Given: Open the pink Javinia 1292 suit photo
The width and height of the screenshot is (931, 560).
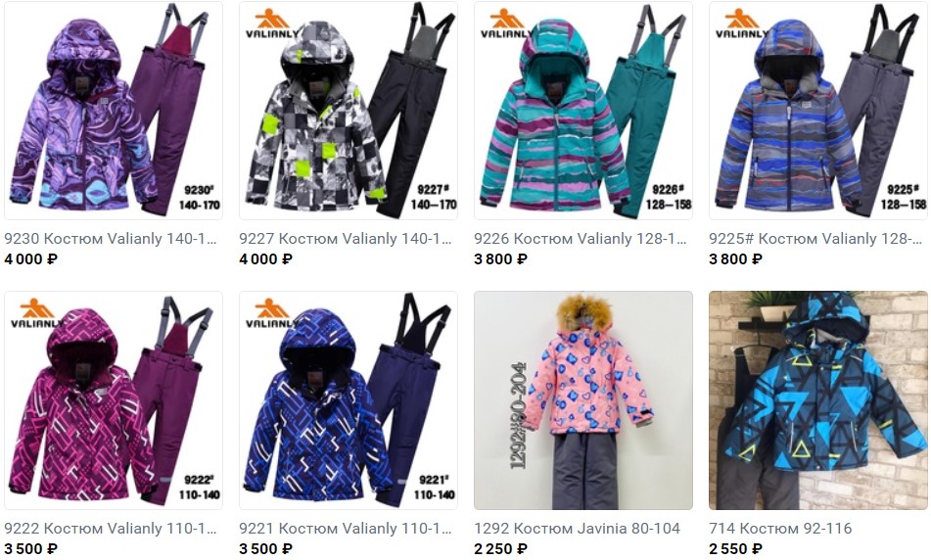Looking at the screenshot, I should (x=583, y=400).
